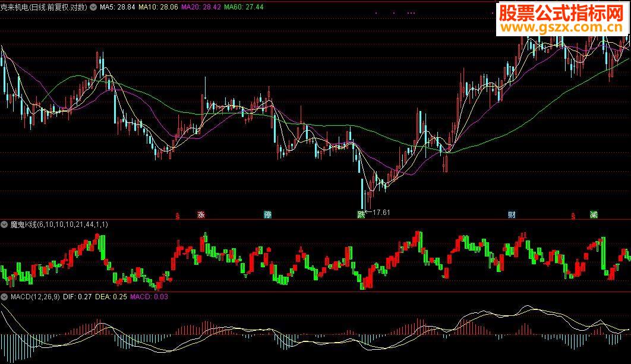Select the MA10: 28.06 label

tap(158, 7)
